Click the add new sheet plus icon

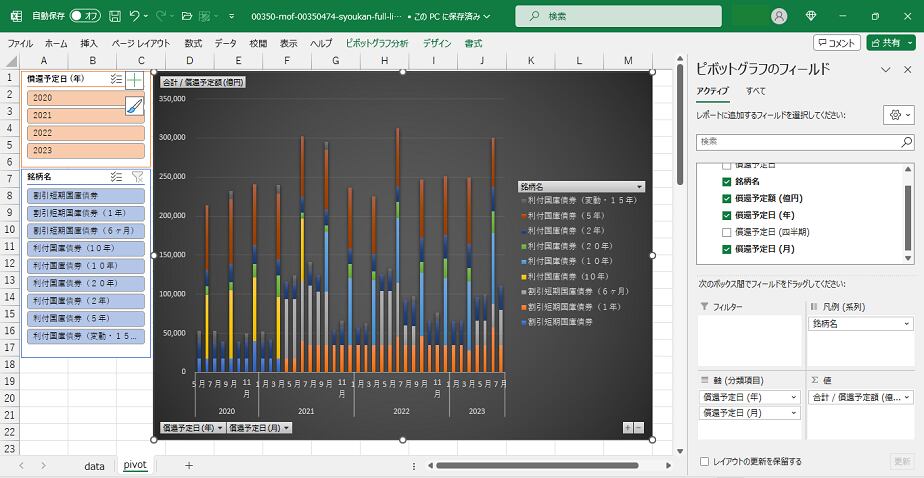pos(189,466)
